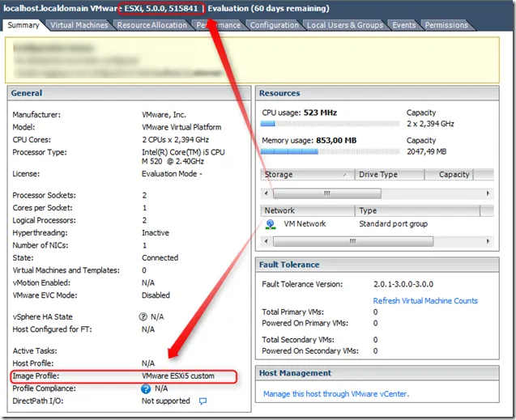Click the Drive Type column header
This screenshot has width=516, height=420.
point(390,175)
